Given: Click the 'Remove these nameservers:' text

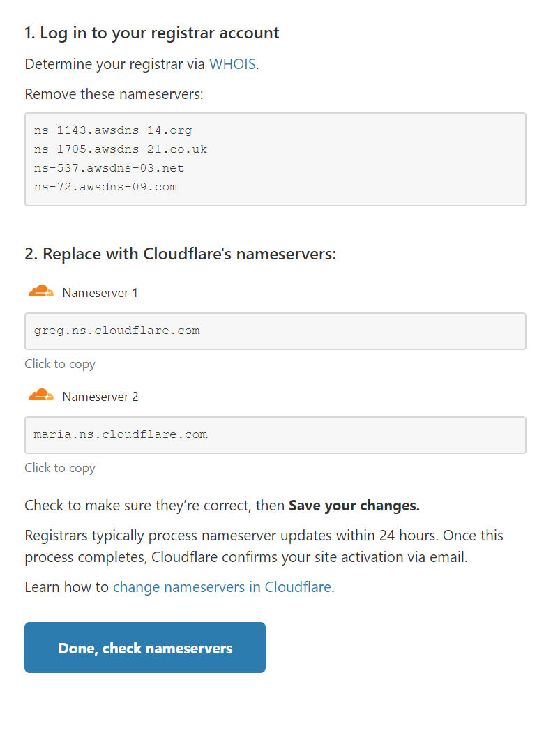Looking at the screenshot, I should pos(114,94).
